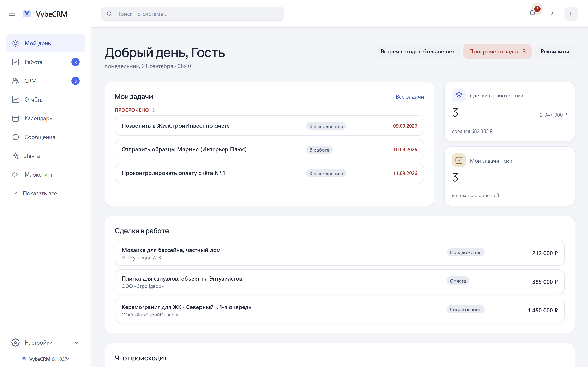Open the task about calling ZhilStroyInvest
The image size is (588, 367).
click(x=269, y=126)
